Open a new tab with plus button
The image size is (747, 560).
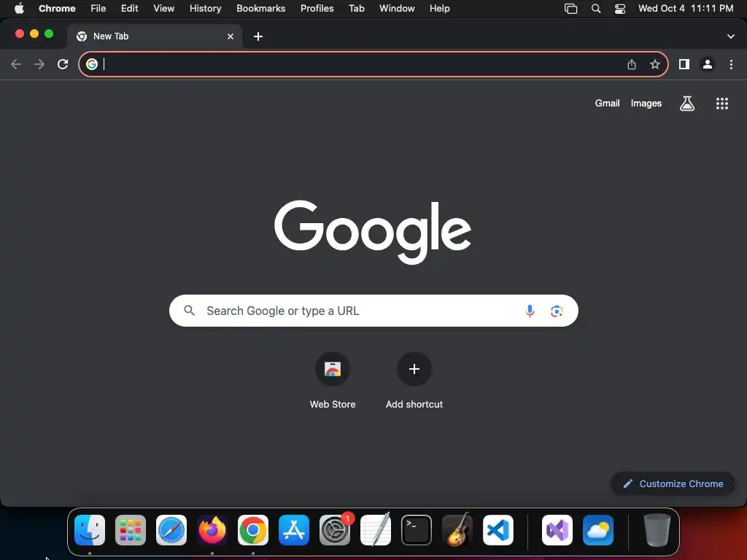258,36
